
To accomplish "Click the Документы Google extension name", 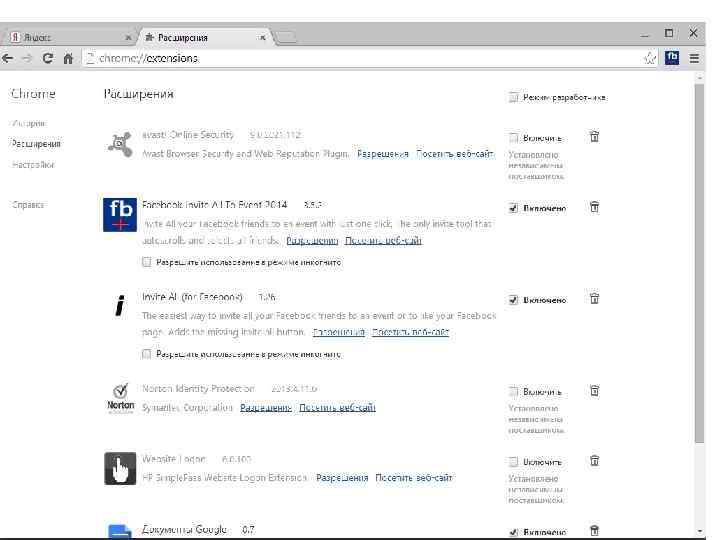I will (x=184, y=529).
